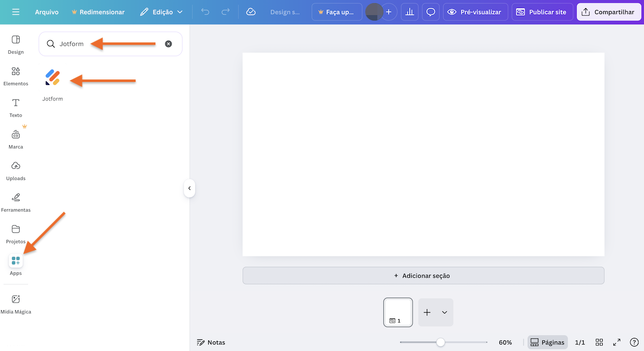Open the Jotform app
644x351 pixels.
click(x=52, y=78)
